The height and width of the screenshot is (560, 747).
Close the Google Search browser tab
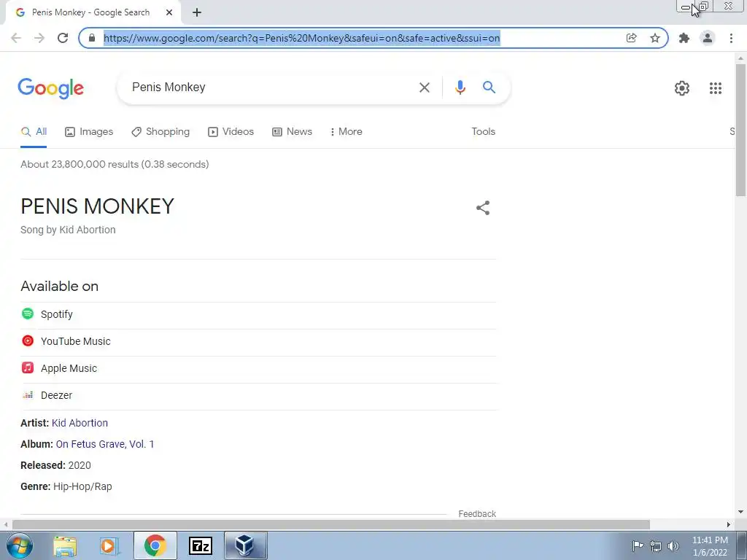[169, 12]
